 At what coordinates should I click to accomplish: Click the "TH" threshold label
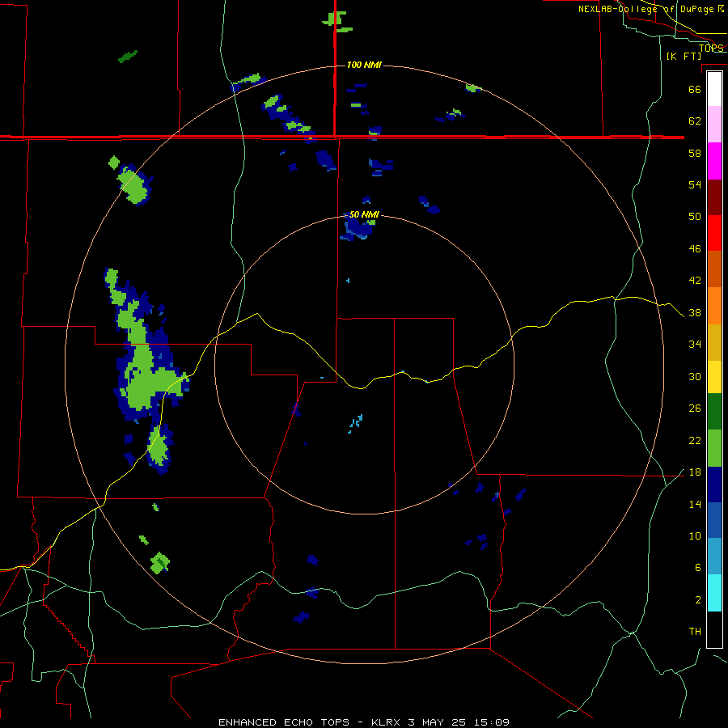tap(695, 632)
